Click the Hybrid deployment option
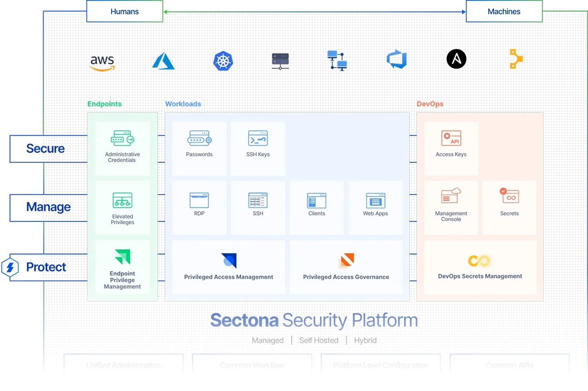 tap(365, 340)
